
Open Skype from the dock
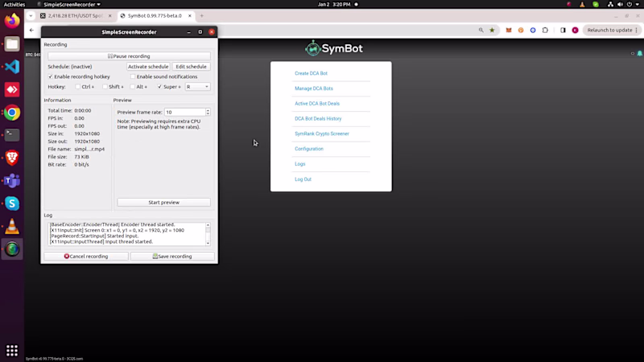(x=12, y=204)
